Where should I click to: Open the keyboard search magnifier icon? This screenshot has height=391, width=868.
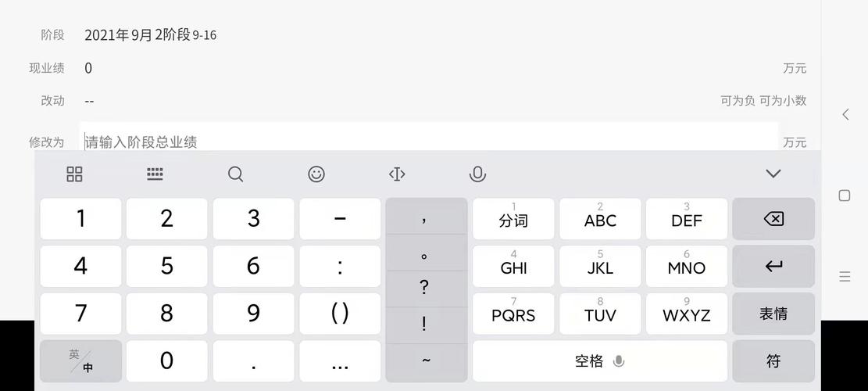pos(235,174)
